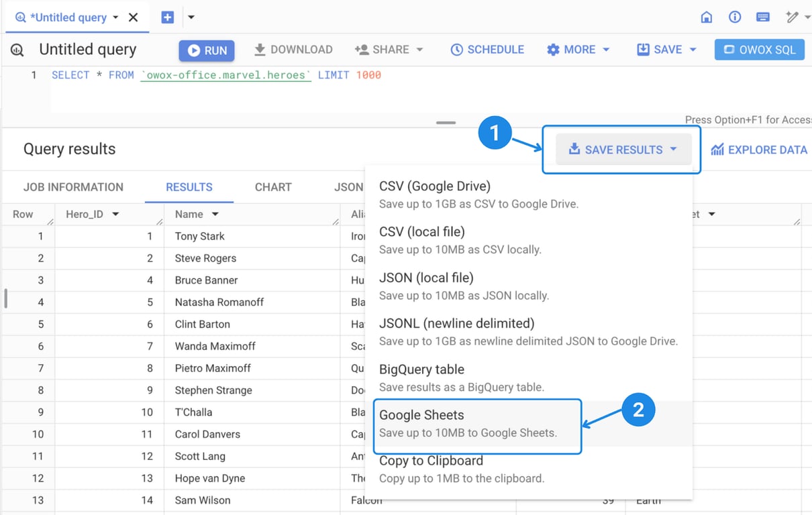This screenshot has width=812, height=515.
Task: Click the Steve Rogers cell
Action: (x=252, y=258)
